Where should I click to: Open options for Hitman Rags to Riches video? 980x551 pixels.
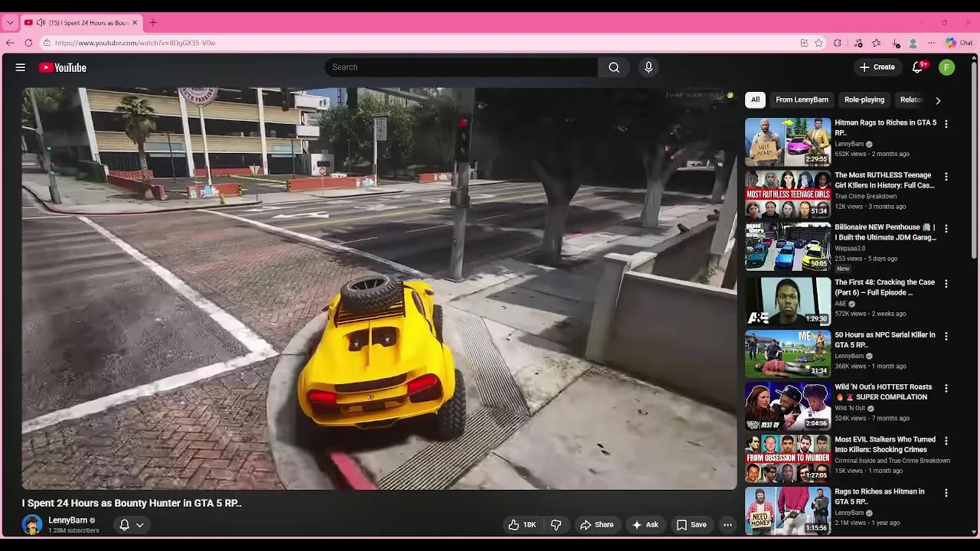[946, 124]
